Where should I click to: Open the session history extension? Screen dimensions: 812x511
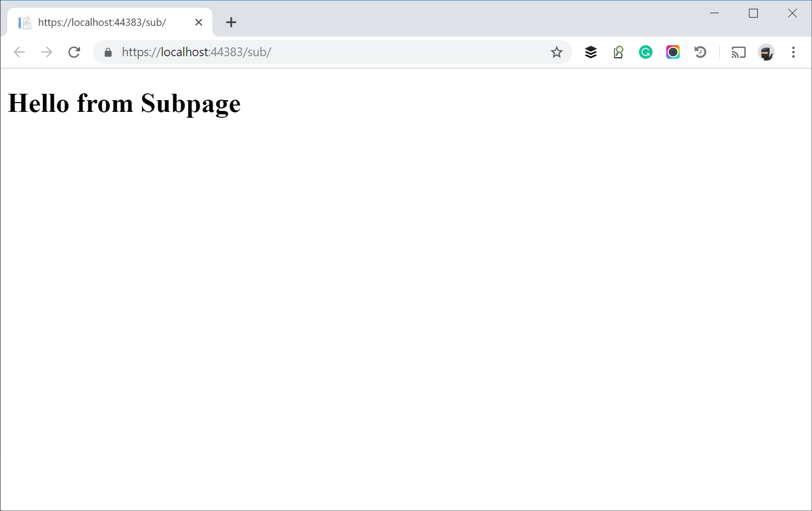tap(700, 52)
